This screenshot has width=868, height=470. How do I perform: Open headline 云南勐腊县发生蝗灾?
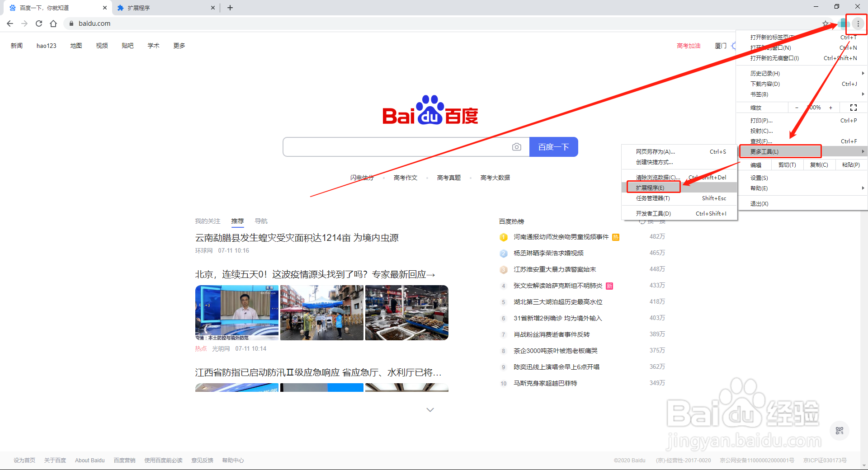297,238
